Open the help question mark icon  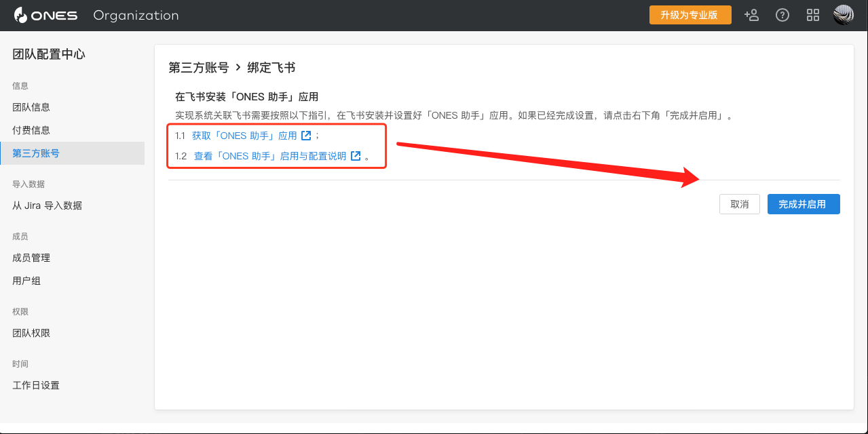(782, 15)
